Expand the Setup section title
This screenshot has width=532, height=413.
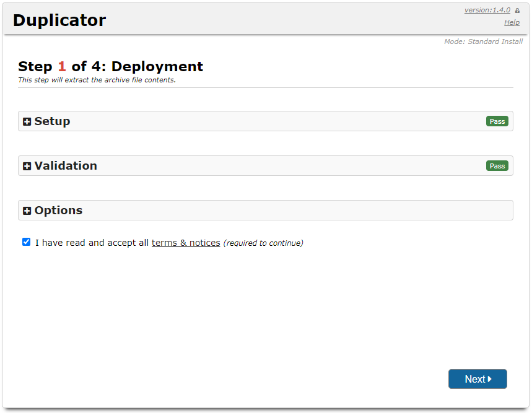click(x=52, y=121)
